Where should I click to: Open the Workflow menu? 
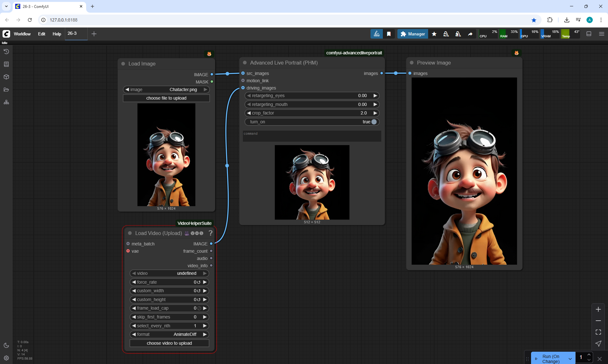pyautogui.click(x=22, y=34)
